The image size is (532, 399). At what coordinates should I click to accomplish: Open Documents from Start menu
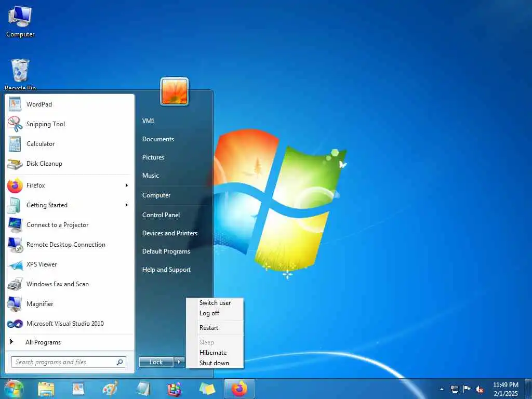(x=158, y=139)
